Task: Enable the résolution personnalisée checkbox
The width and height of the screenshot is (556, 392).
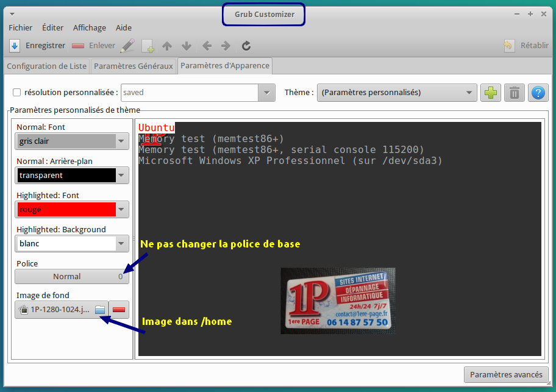Action: pyautogui.click(x=17, y=93)
